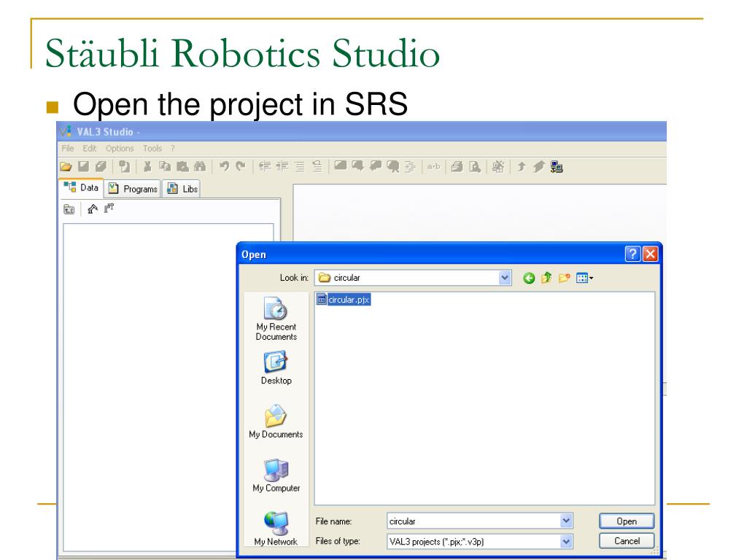
Task: Click the scissors Cut icon in toolbar
Action: [147, 166]
